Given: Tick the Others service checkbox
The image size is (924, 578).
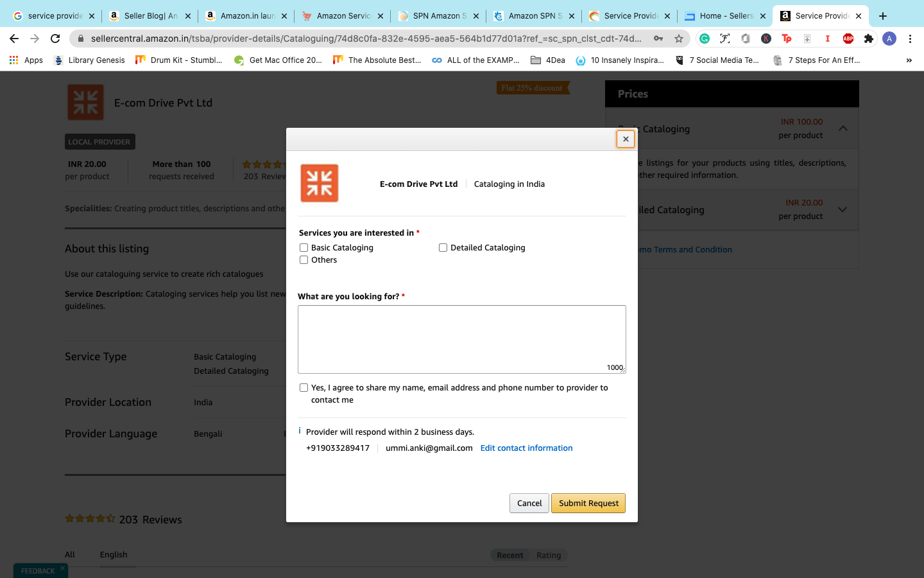Looking at the screenshot, I should 304,260.
